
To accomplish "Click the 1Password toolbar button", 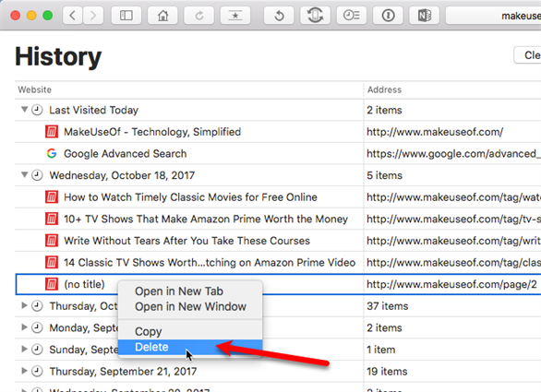I will point(388,16).
